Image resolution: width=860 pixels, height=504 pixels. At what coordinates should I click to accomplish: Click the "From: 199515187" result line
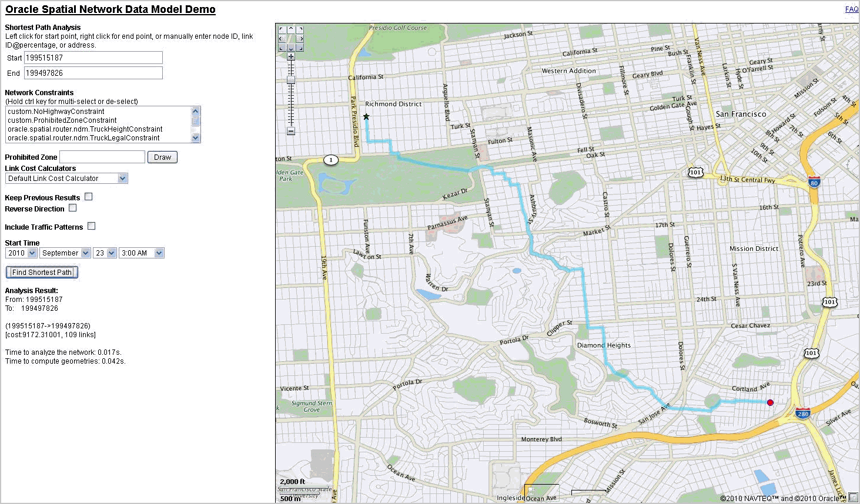tap(34, 300)
